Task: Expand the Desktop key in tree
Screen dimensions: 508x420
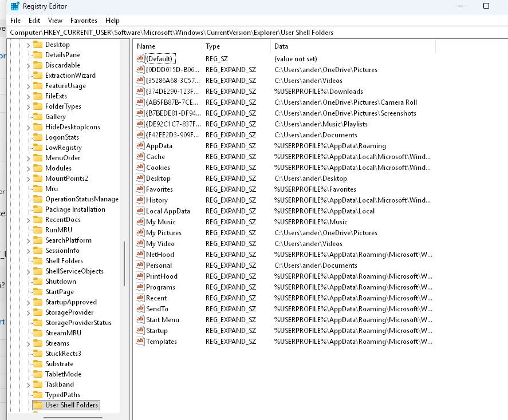Action: point(28,45)
